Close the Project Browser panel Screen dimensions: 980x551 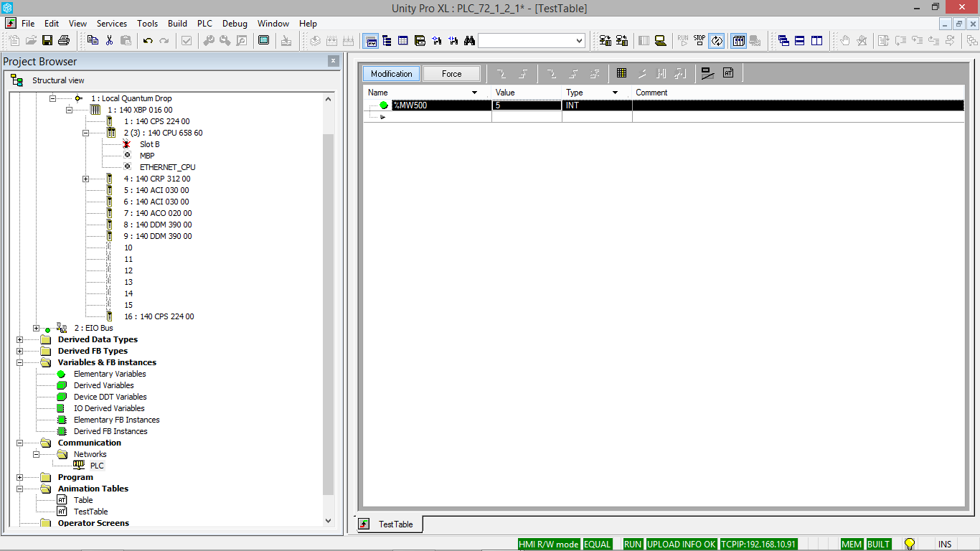coord(333,61)
